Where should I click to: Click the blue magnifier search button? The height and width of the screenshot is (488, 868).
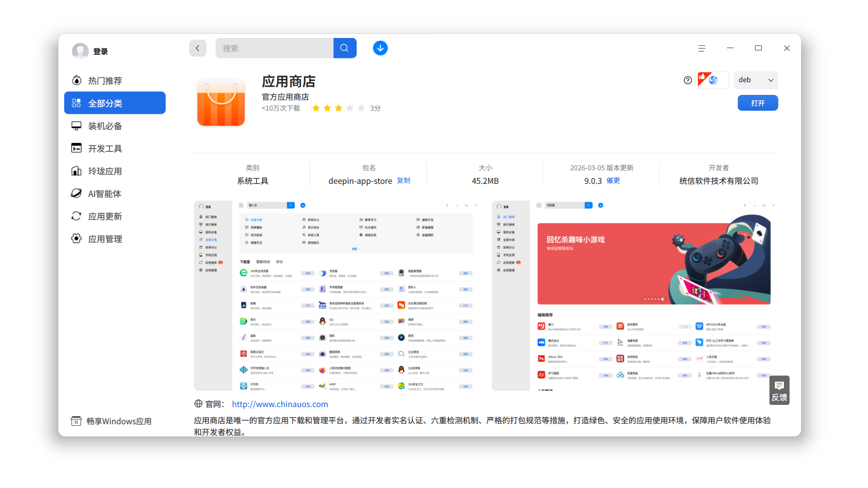click(345, 48)
